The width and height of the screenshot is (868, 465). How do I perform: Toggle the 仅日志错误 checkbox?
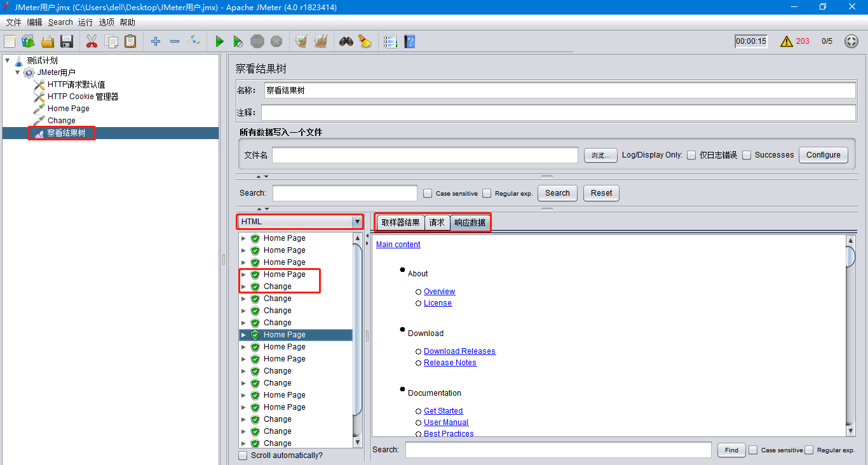click(x=691, y=155)
